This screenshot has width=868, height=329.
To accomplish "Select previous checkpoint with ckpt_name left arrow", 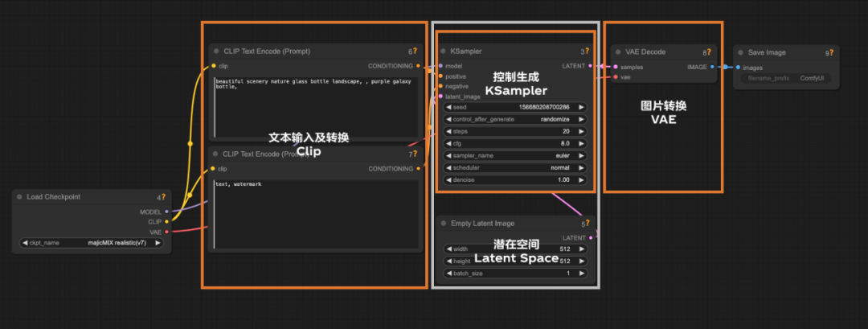I will tap(25, 243).
